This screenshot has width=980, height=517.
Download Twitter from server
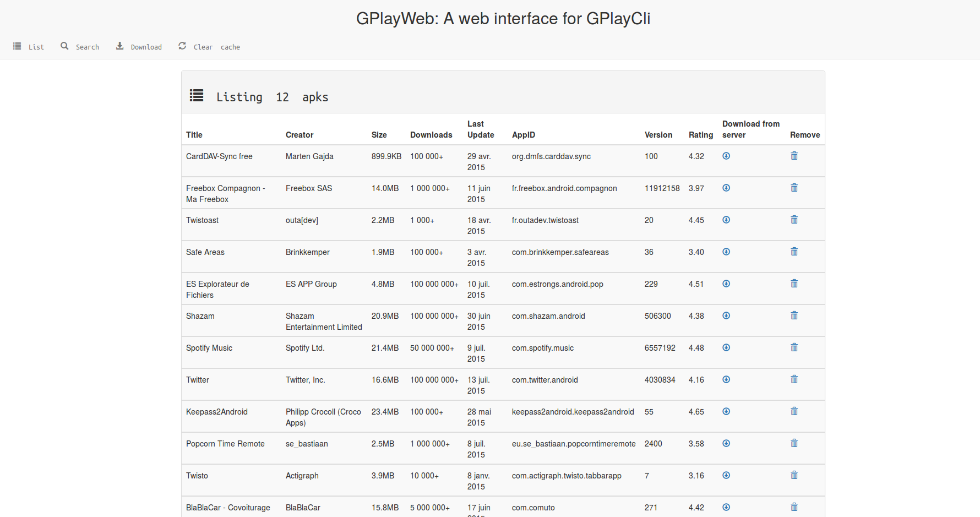coord(726,379)
